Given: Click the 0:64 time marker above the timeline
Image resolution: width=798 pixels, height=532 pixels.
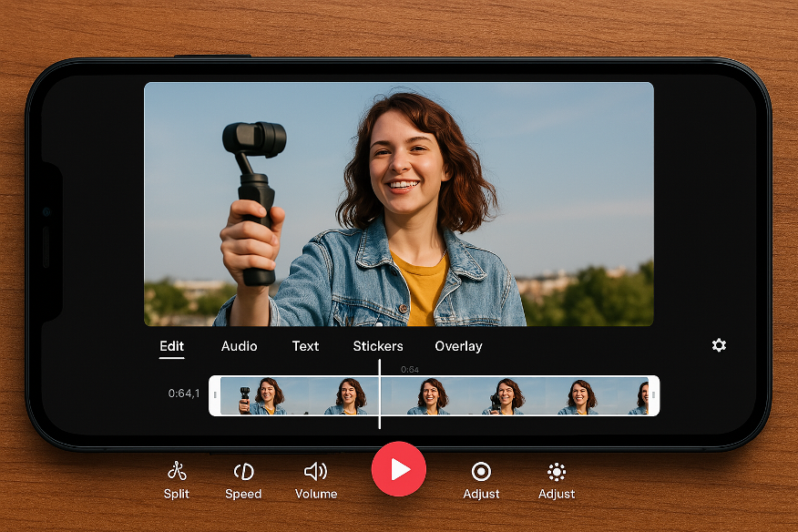Looking at the screenshot, I should click(410, 369).
